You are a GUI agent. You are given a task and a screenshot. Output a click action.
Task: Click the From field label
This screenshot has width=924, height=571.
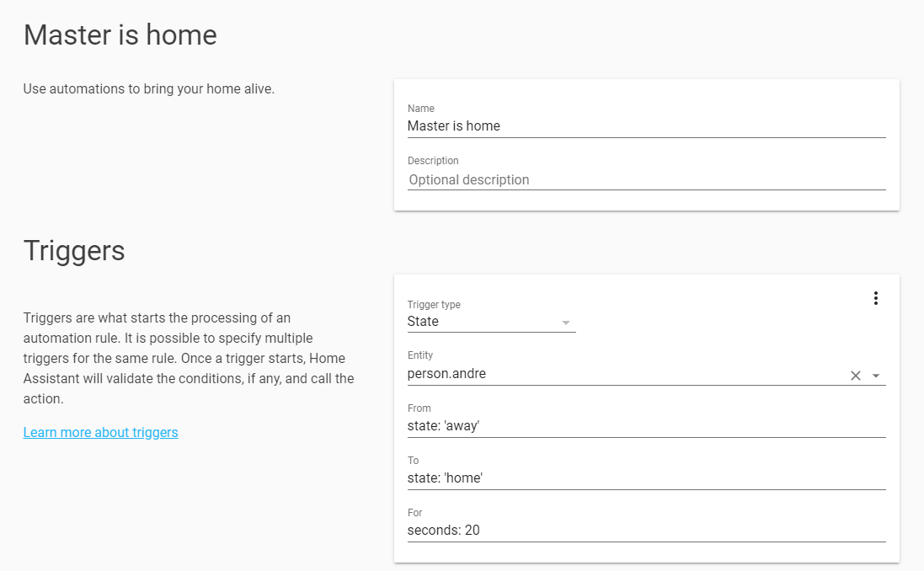[419, 408]
